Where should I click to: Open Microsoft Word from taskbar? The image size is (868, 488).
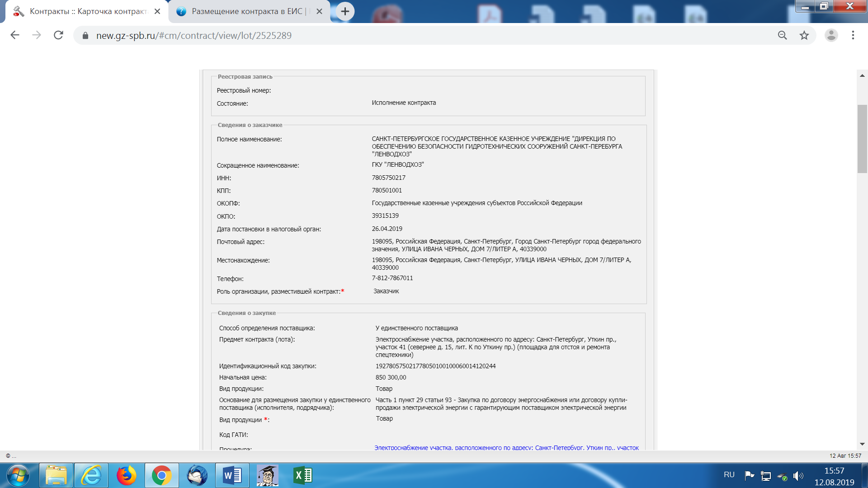coord(232,475)
